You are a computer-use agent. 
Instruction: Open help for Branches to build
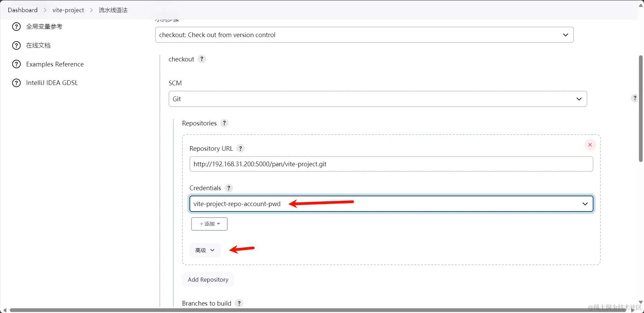(239, 303)
